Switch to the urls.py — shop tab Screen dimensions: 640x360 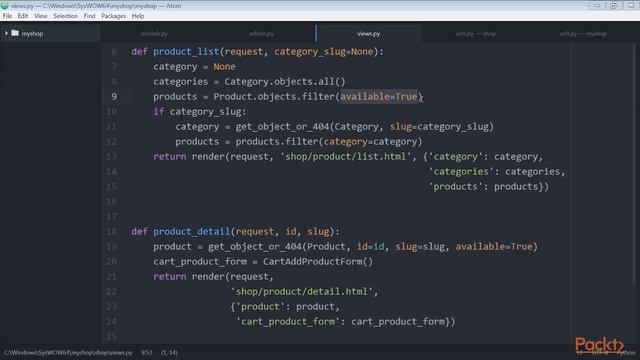click(476, 34)
